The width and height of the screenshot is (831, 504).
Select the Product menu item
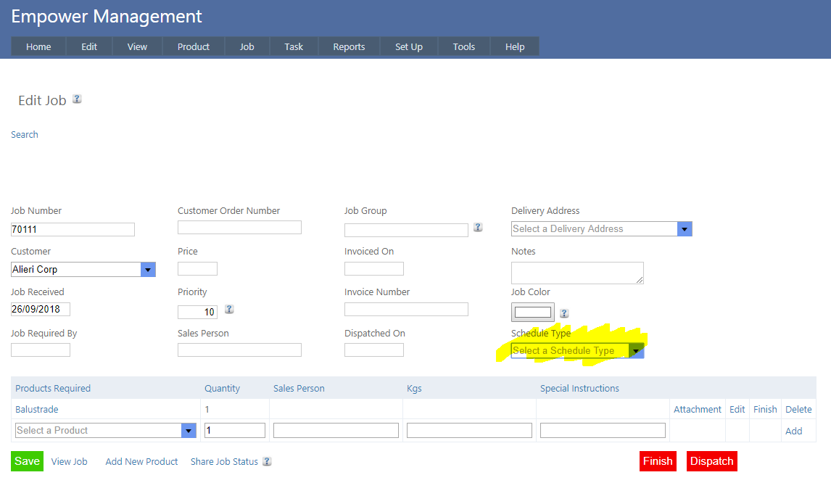194,46
